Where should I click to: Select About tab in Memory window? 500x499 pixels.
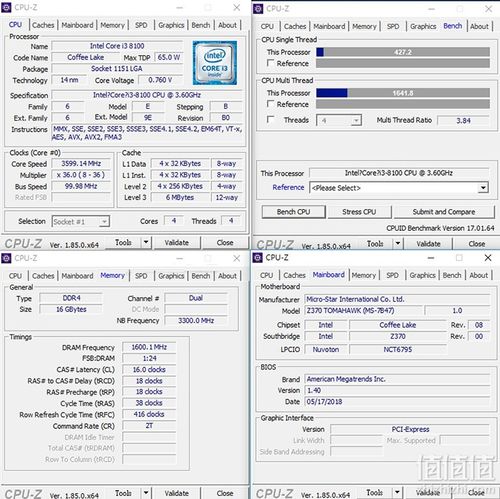pyautogui.click(x=227, y=276)
